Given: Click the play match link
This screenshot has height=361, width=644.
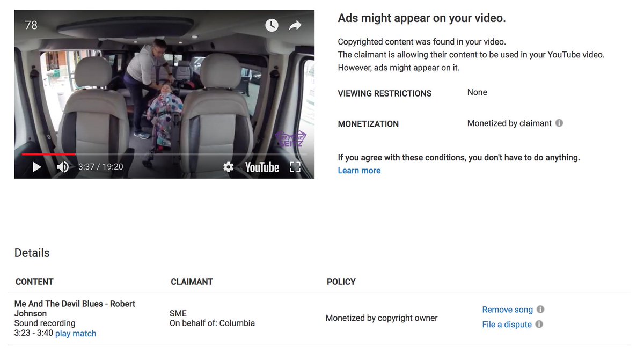Looking at the screenshot, I should point(76,333).
